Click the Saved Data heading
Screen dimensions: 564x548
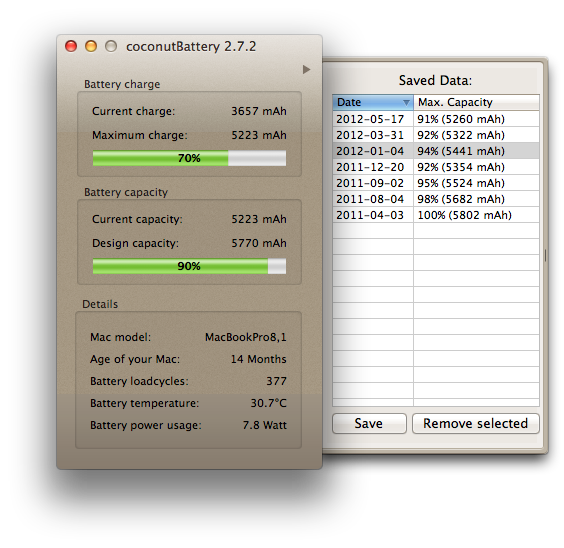[435, 80]
